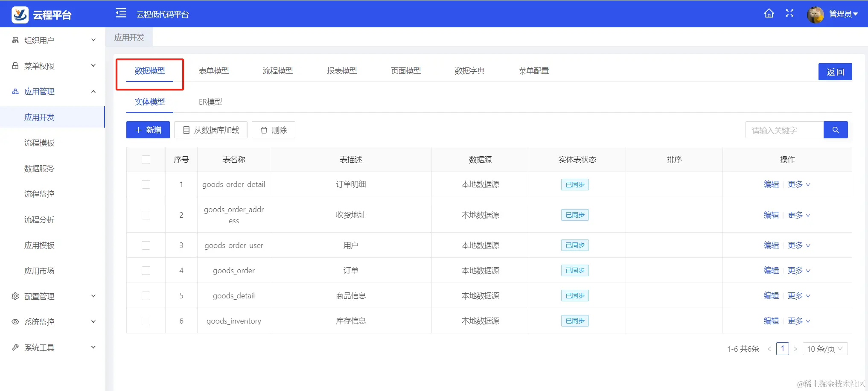Select the 数据模型 tab
The width and height of the screenshot is (868, 391).
point(150,71)
